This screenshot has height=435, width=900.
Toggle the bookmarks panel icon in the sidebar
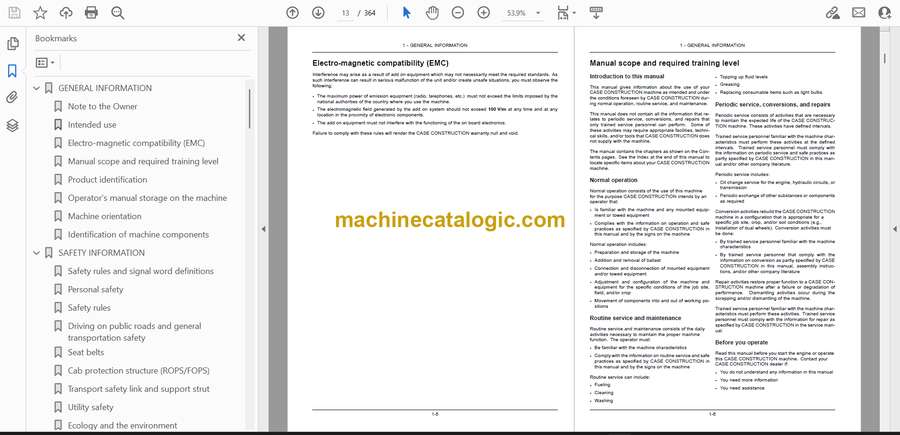pos(13,71)
